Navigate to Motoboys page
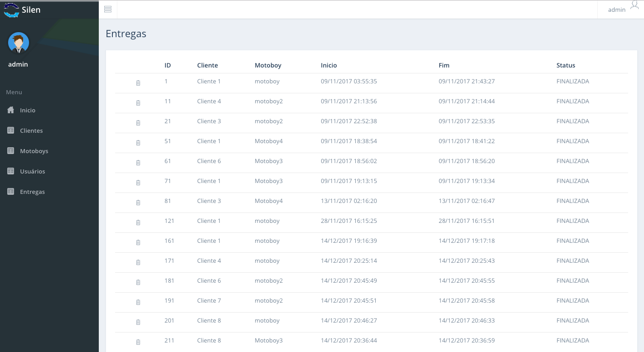 [x=34, y=151]
